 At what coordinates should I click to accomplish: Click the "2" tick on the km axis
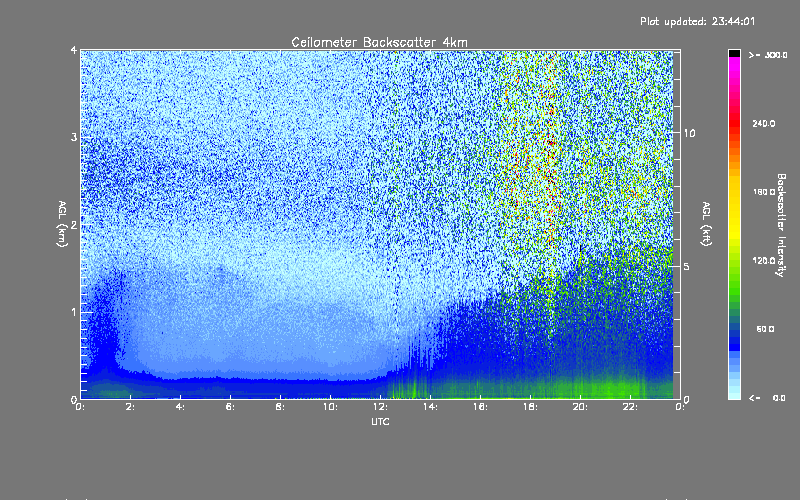74,224
